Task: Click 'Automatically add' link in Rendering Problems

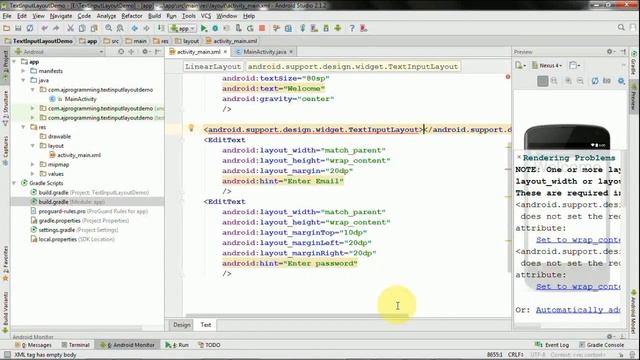Action: 578,310
